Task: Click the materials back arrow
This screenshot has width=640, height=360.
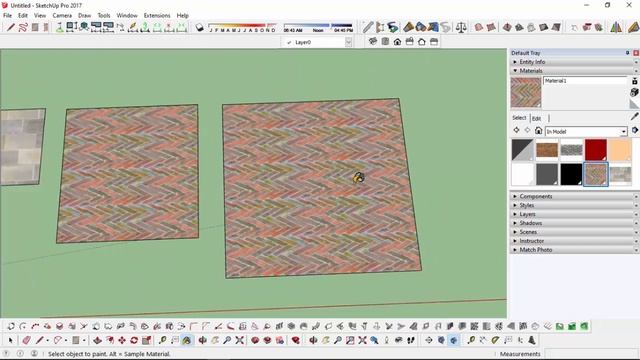Action: (516, 131)
